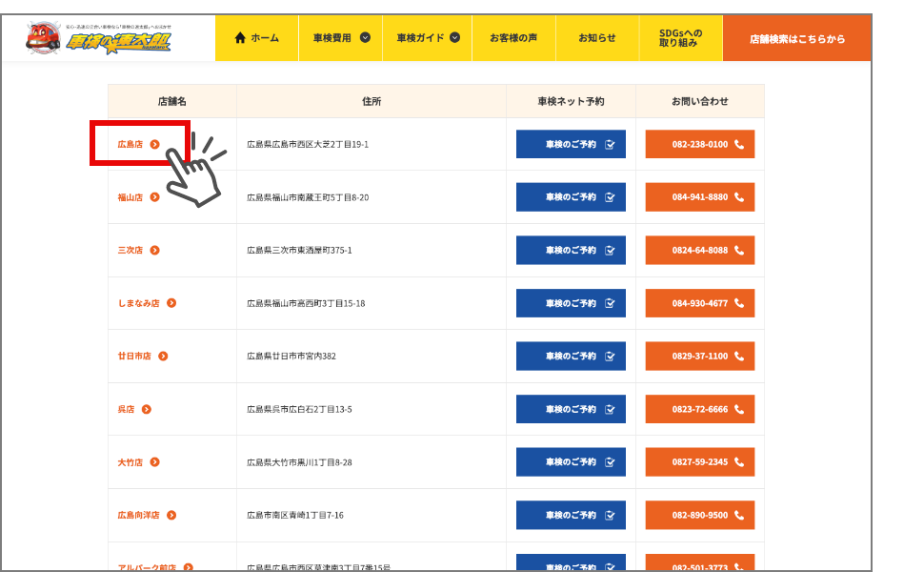
Task: Click arrow icon beside 大竹店
Action: click(155, 462)
